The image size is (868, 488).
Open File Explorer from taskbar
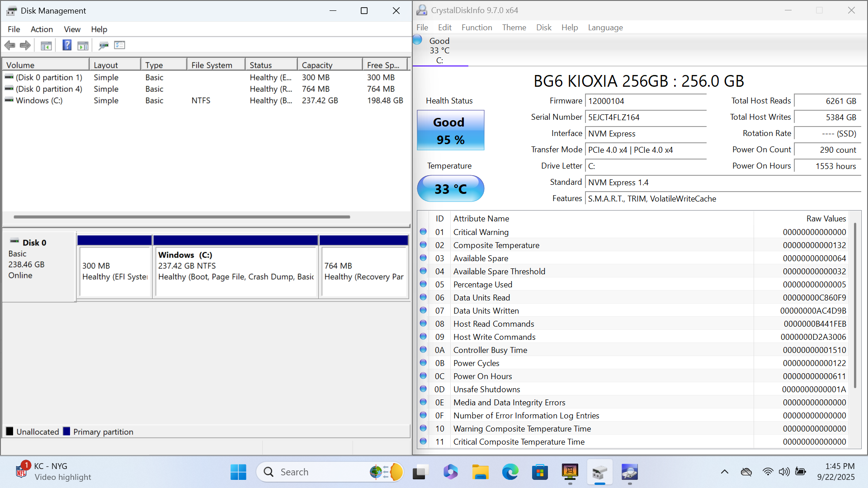click(x=480, y=472)
